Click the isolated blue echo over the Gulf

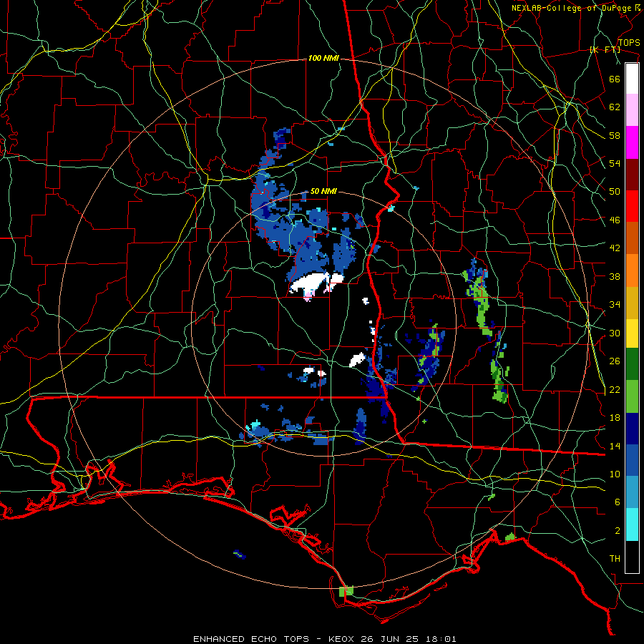click(240, 555)
